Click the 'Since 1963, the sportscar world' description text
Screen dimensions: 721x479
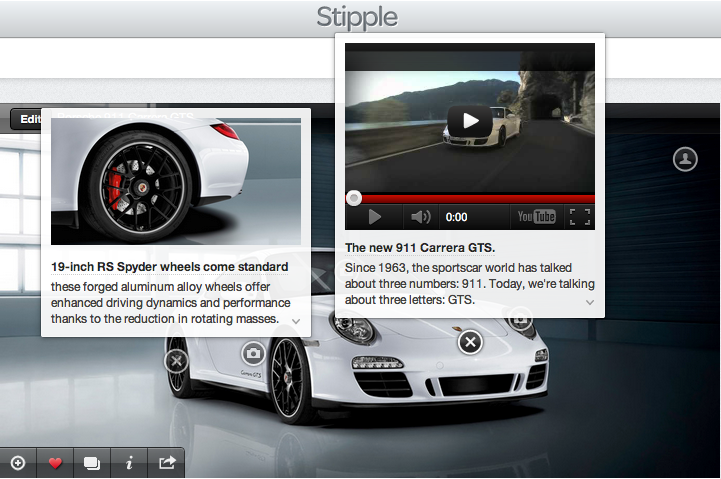tap(469, 284)
